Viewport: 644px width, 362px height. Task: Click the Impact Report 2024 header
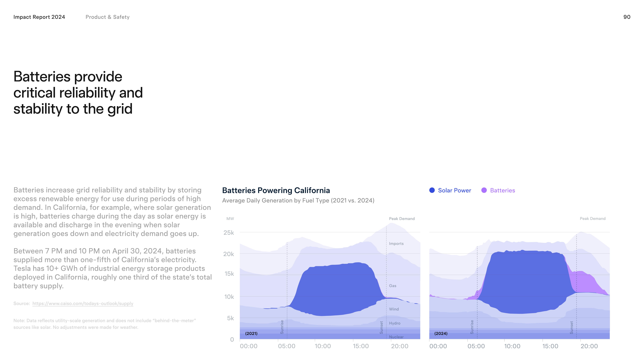coord(39,17)
